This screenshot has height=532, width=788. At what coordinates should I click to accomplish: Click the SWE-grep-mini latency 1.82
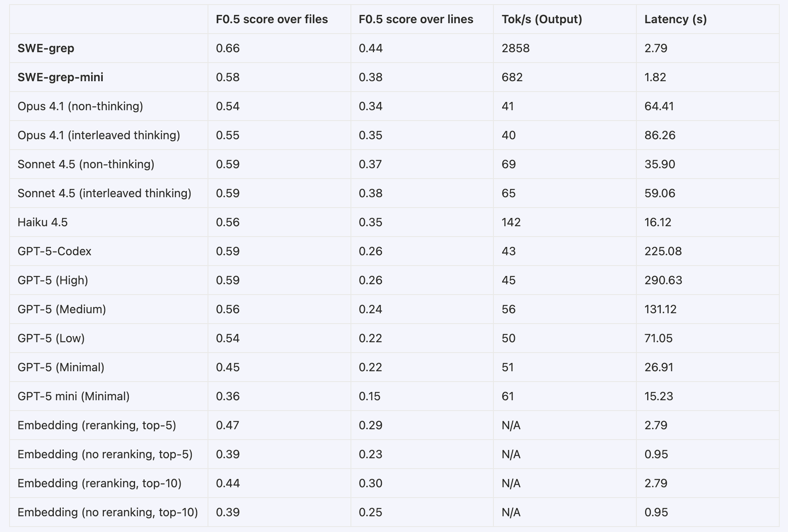(655, 77)
